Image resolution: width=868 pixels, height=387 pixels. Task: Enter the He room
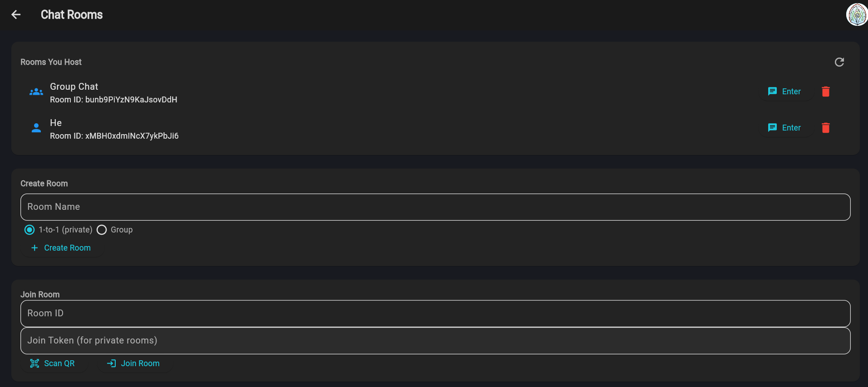coord(785,128)
